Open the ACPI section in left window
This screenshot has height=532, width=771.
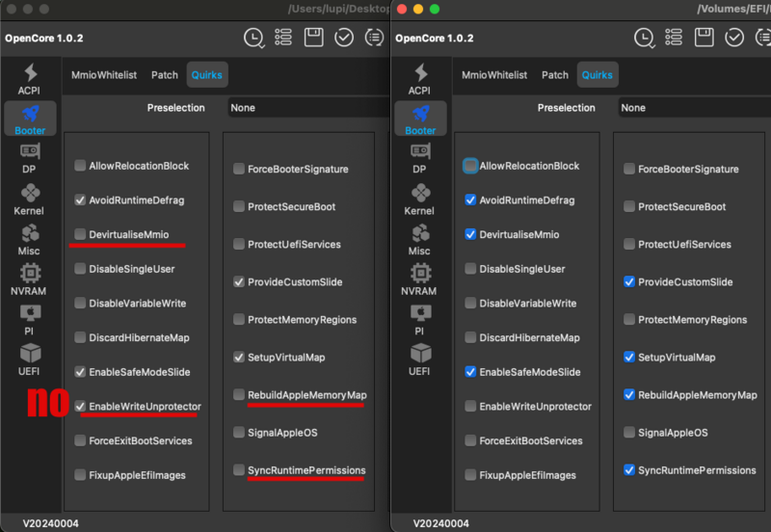[29, 79]
